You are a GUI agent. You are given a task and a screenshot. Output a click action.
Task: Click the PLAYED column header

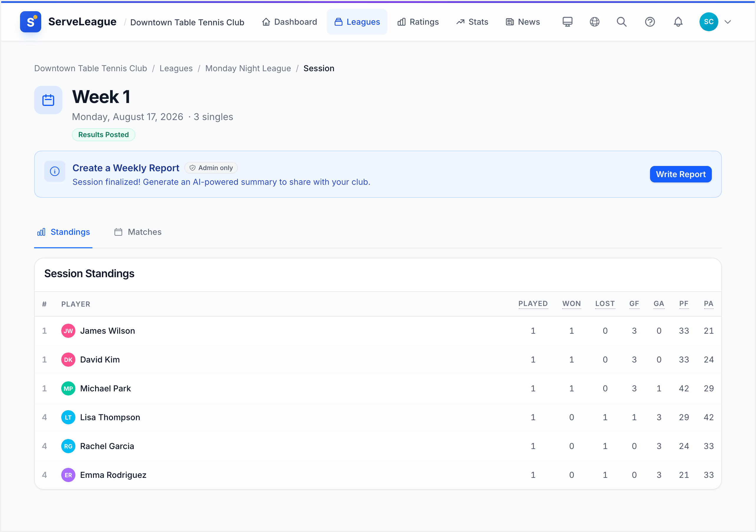coord(533,304)
